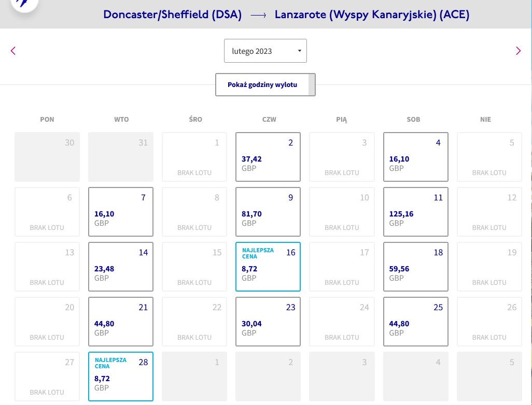Click the no-flight day 19 cell

tap(489, 267)
